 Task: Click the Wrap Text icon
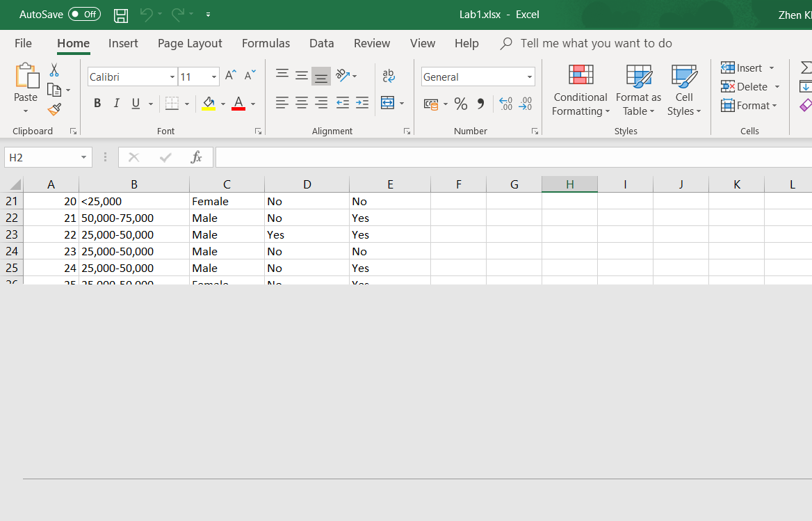(x=389, y=76)
